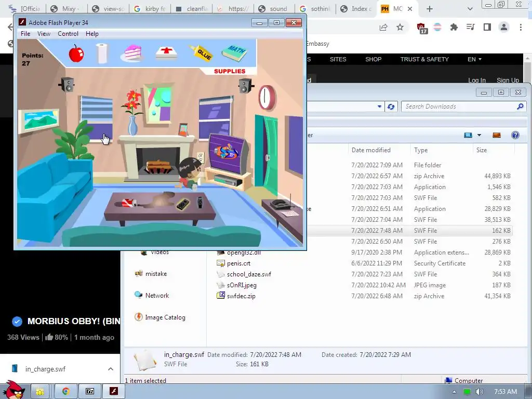Screen dimensions: 532x399
Task: Click the Chrome media control icon
Action: point(471,27)
